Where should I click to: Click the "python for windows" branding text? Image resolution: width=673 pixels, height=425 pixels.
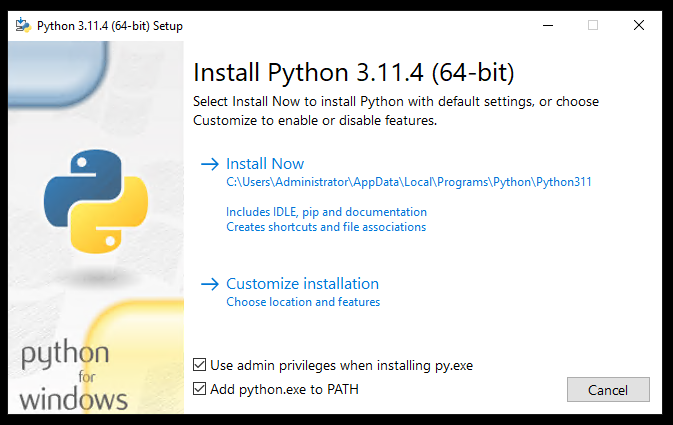pos(72,378)
